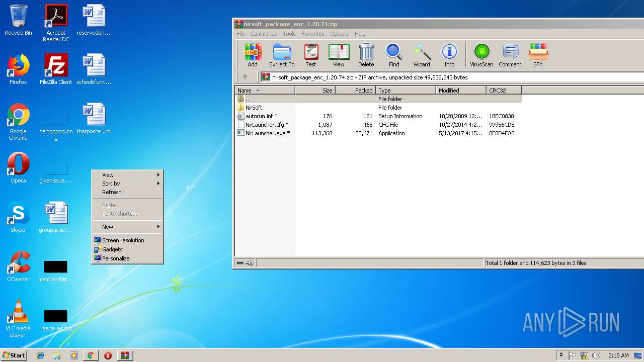Screen dimensions: 644x362
Task: Open the Wizard wand icon
Action: (x=422, y=55)
